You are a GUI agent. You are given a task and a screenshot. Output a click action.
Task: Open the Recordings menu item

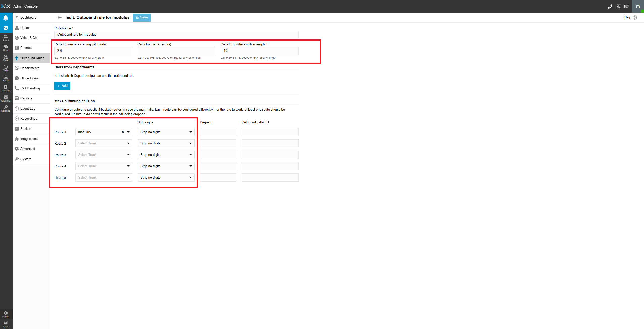28,118
